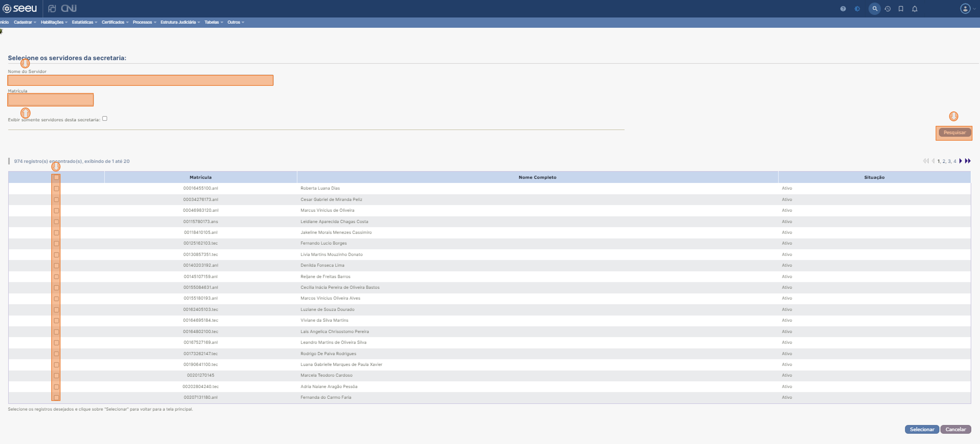Open the notifications bell icon
This screenshot has height=444, width=980.
pyautogui.click(x=915, y=9)
